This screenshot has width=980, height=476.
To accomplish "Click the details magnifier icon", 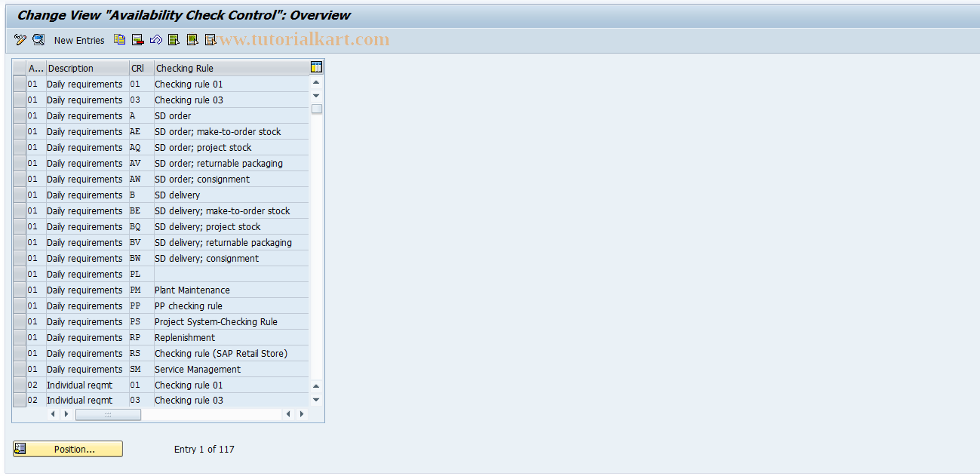I will [x=38, y=40].
